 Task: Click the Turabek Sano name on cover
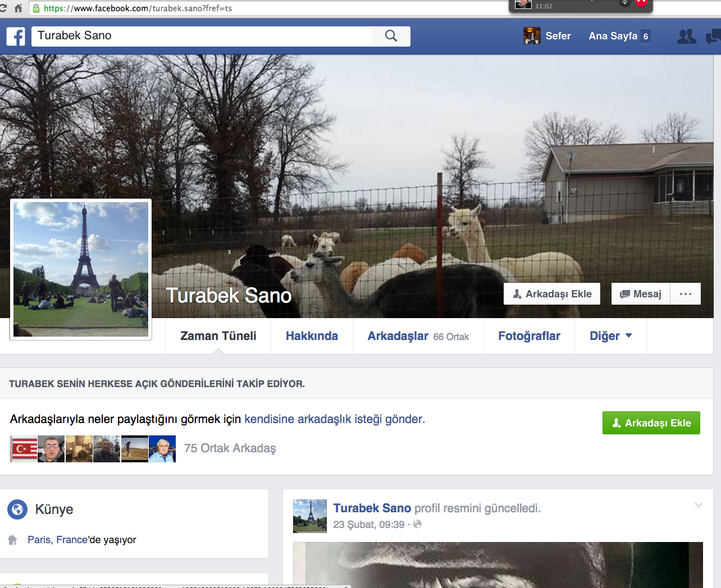click(x=229, y=296)
